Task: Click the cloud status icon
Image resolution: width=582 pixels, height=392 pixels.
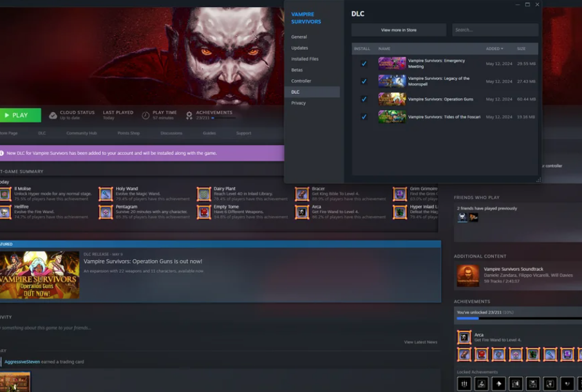Action: (x=53, y=115)
